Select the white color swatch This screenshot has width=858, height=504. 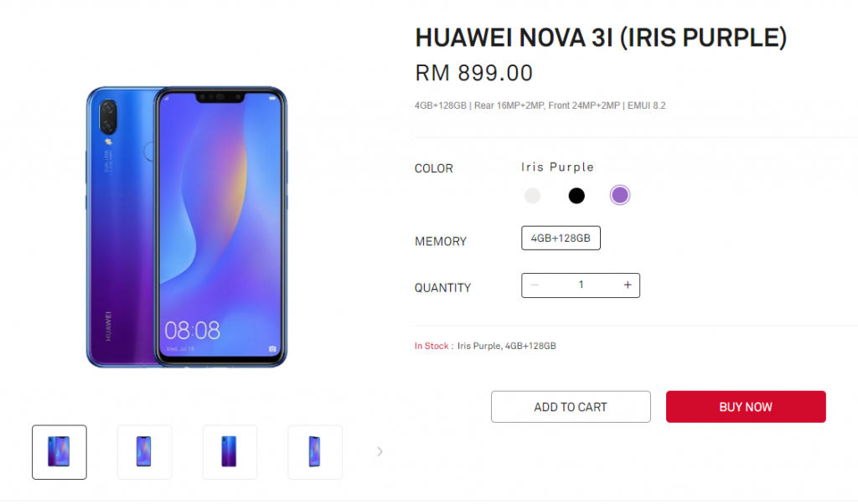pyautogui.click(x=532, y=195)
